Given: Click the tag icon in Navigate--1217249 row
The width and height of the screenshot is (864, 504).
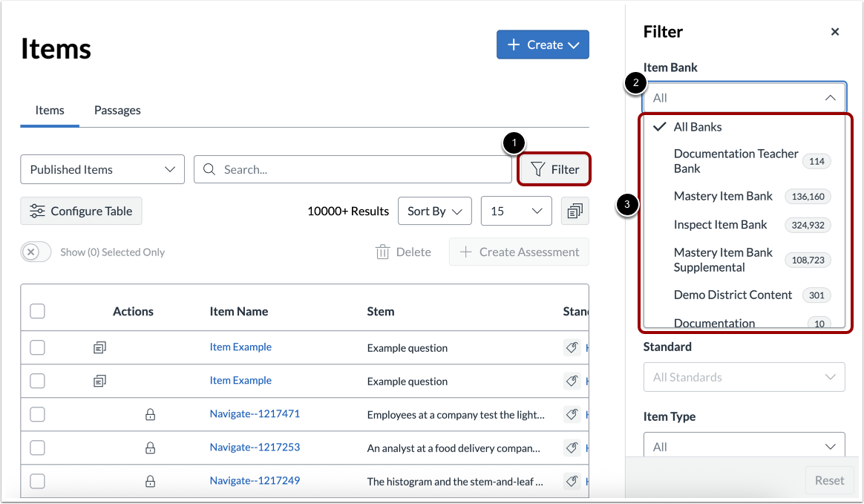Looking at the screenshot, I should (572, 482).
